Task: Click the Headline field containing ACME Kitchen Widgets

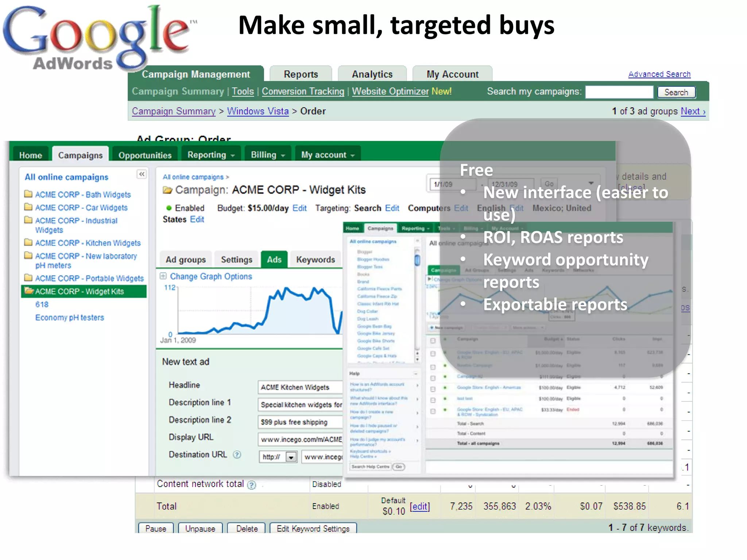Action: [300, 387]
